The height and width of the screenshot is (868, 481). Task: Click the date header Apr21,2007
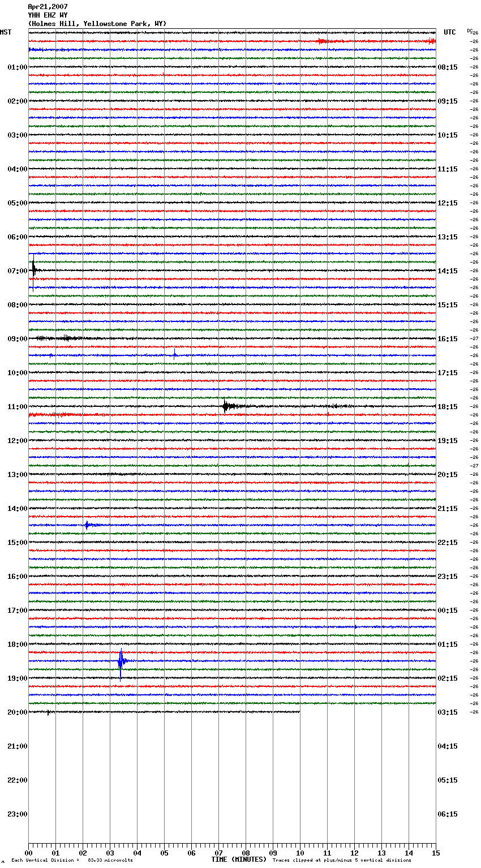[48, 7]
